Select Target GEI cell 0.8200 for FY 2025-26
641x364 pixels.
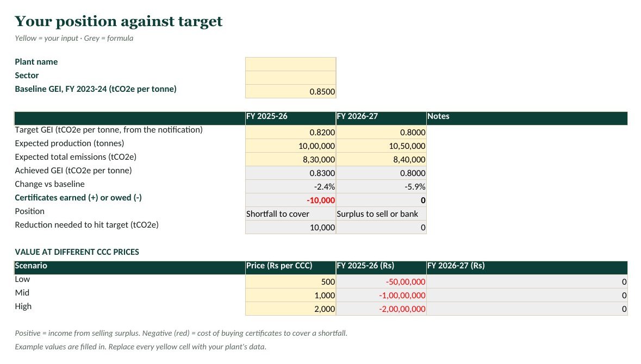point(291,132)
